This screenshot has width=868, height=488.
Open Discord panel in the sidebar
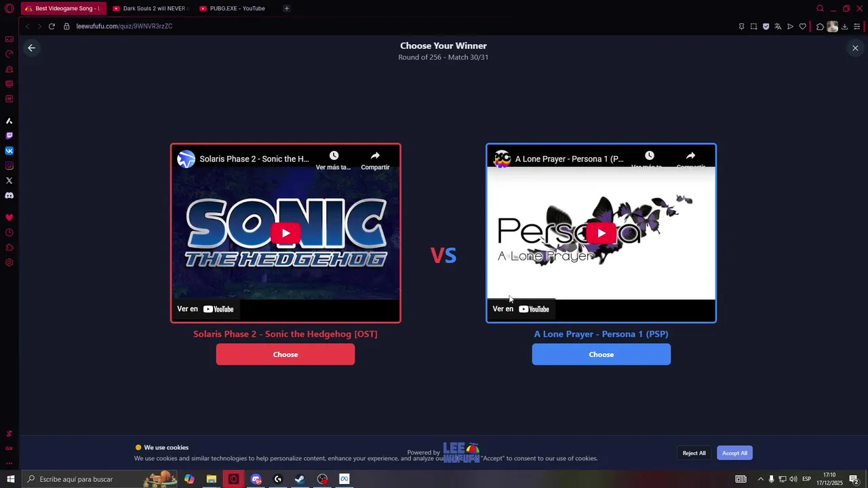9,195
